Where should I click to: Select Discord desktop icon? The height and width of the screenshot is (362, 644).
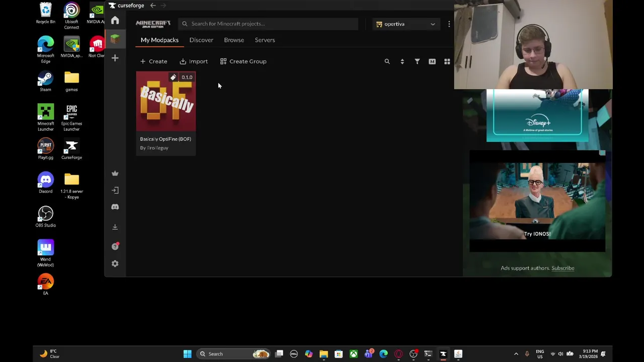pyautogui.click(x=45, y=184)
